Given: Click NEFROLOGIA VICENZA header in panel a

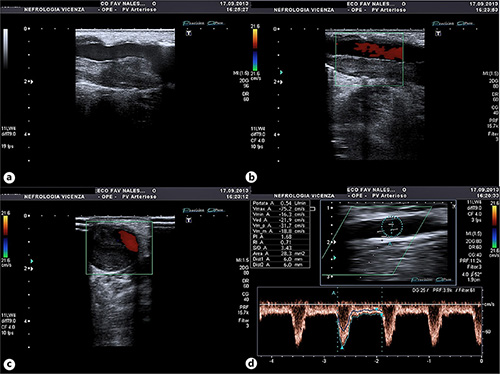Looking at the screenshot, I should click(x=54, y=10).
